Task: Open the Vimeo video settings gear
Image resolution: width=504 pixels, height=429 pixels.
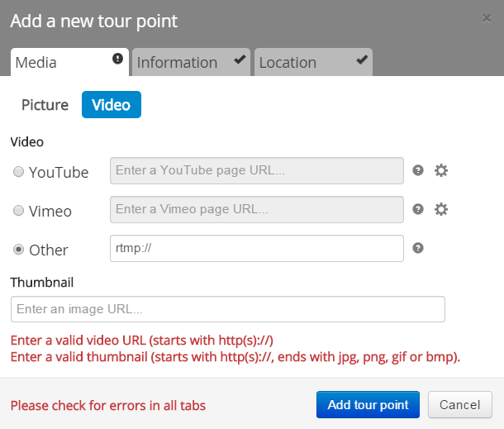Action: coord(441,209)
